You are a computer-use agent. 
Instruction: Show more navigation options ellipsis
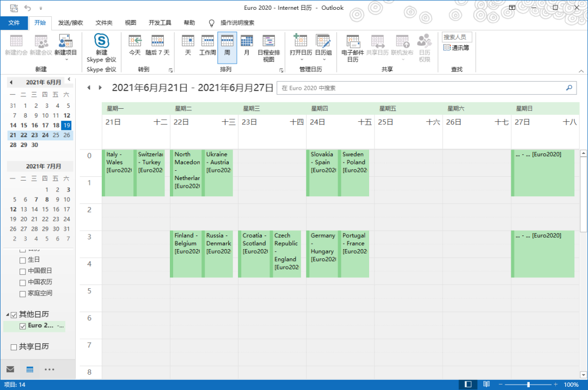click(49, 369)
